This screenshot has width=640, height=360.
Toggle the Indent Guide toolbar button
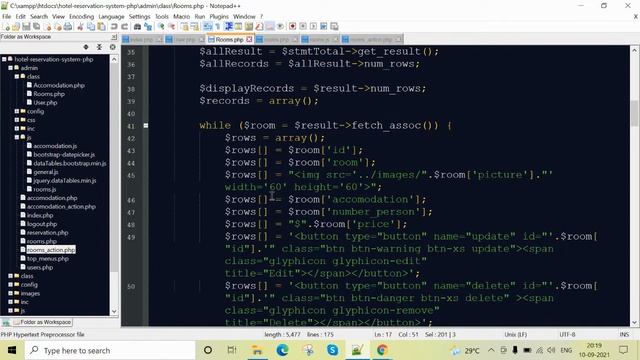click(x=229, y=27)
